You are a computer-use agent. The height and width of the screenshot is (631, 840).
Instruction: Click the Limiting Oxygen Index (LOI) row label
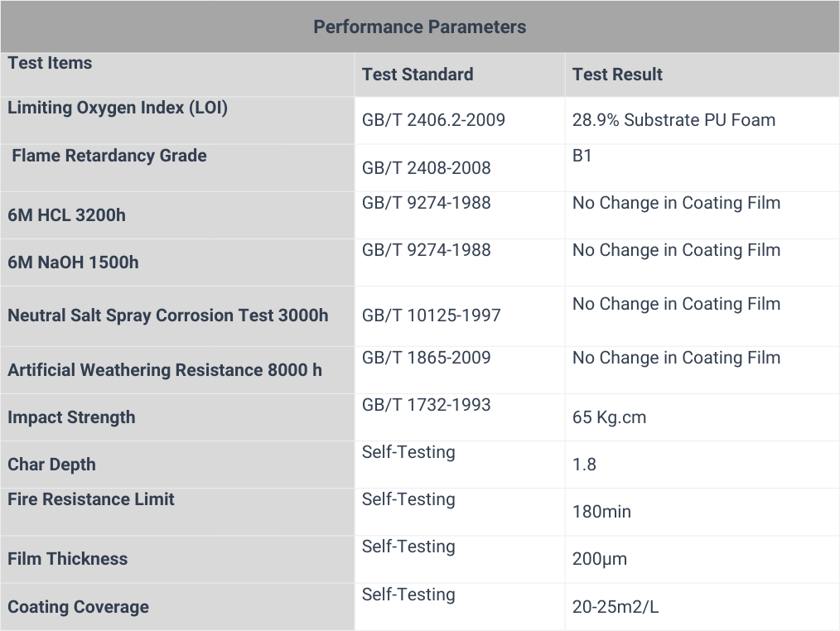point(118,108)
